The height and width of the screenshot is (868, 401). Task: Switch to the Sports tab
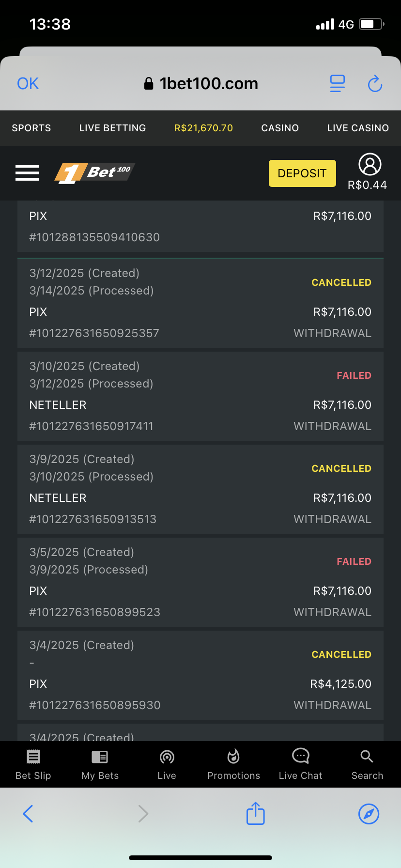coord(31,128)
